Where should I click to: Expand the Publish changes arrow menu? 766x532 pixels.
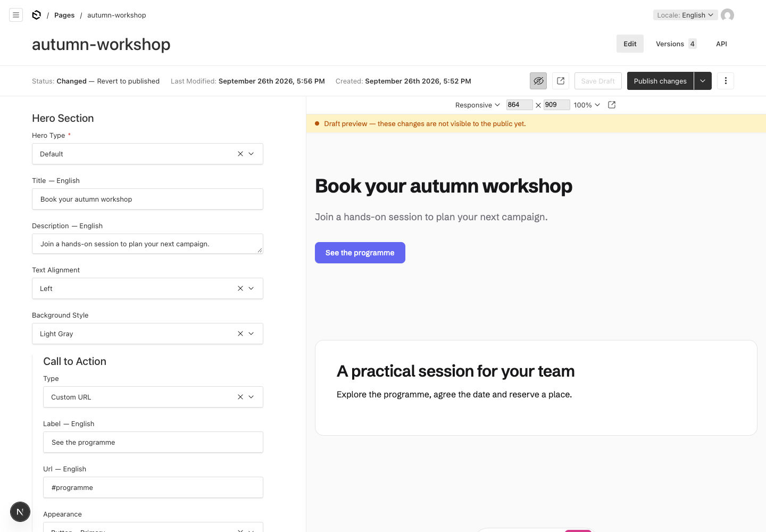coord(703,81)
